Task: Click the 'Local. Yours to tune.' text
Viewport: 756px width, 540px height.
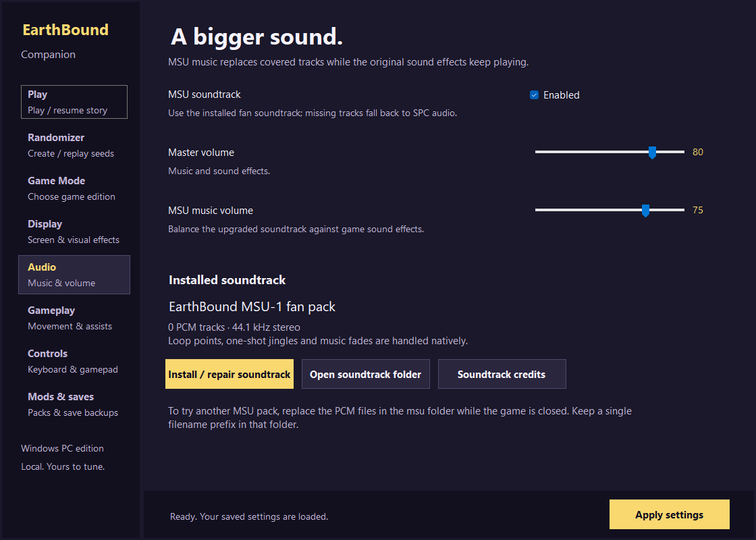Action: (63, 466)
